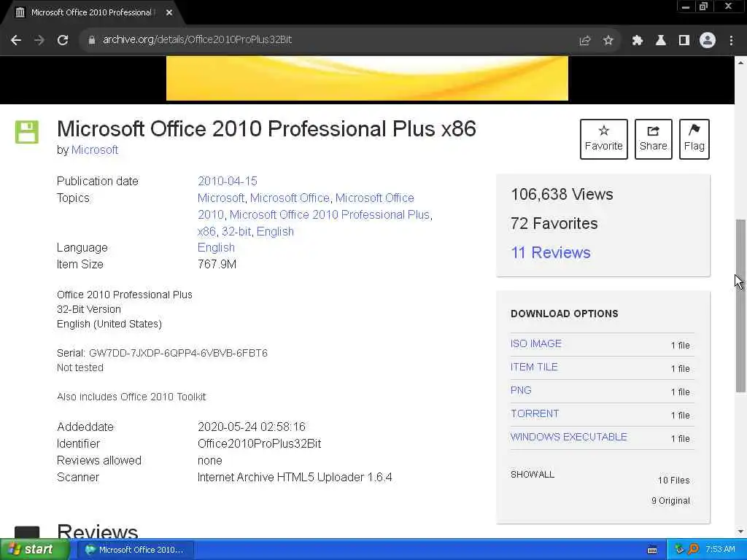The width and height of the screenshot is (747, 560).
Task: Click the browser forward arrow
Action: pyautogui.click(x=39, y=40)
